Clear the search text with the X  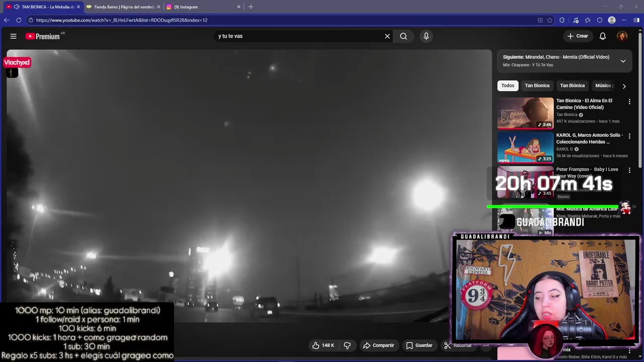pyautogui.click(x=387, y=36)
